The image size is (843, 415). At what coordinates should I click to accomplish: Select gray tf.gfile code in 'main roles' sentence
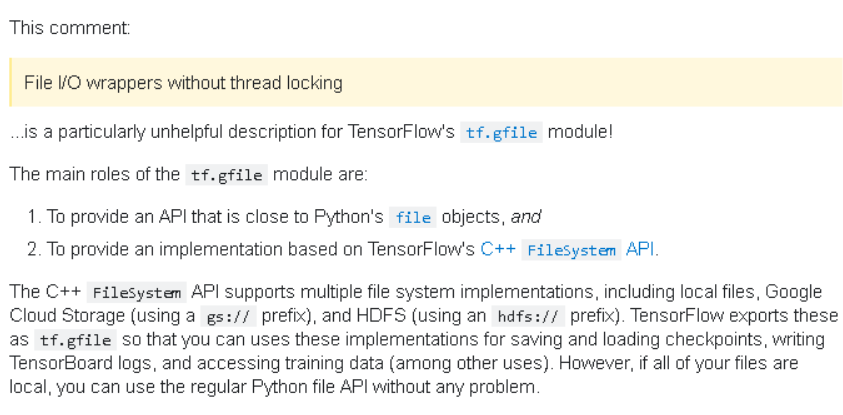(226, 175)
